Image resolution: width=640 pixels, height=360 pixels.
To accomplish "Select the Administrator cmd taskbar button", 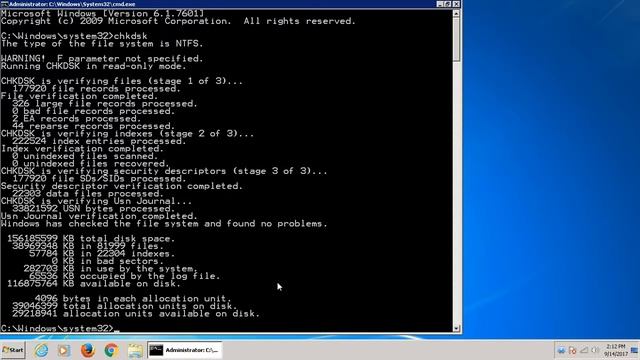I will 184,350.
